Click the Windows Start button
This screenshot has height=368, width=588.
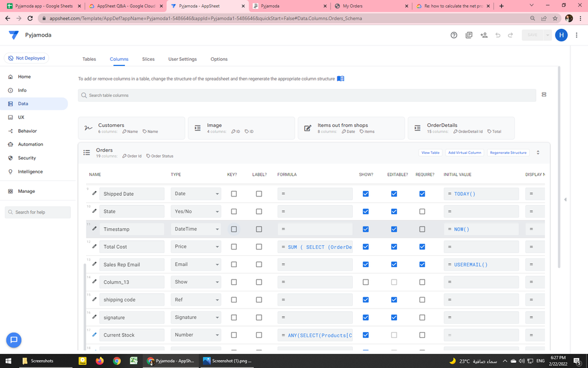8,361
